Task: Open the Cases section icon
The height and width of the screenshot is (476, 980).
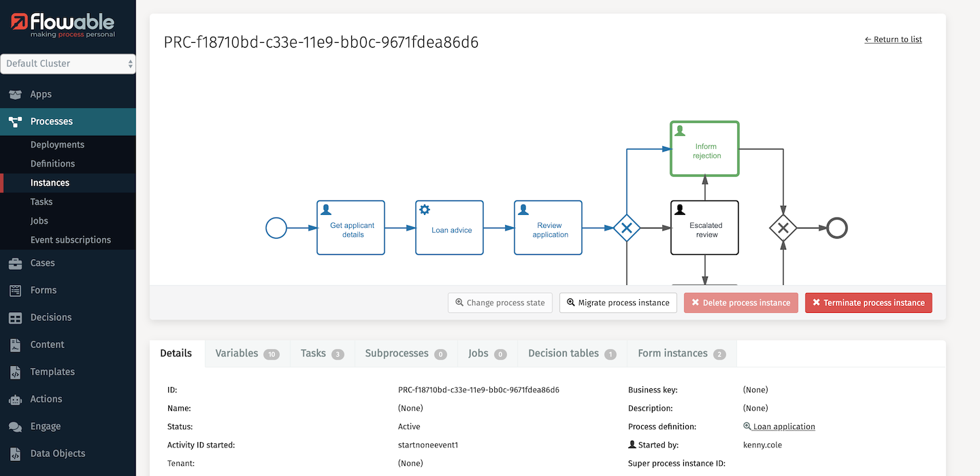Action: [15, 262]
